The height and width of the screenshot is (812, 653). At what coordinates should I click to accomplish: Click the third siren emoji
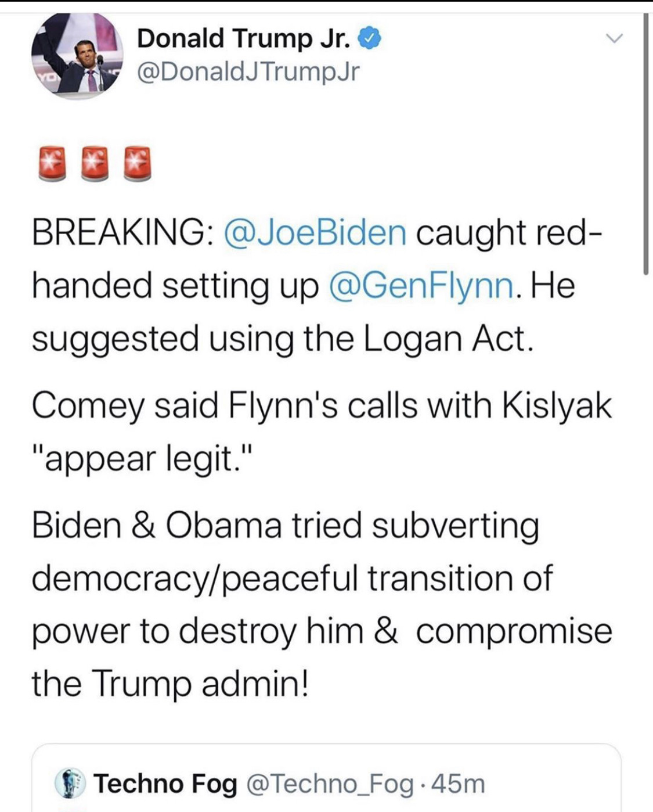pyautogui.click(x=138, y=163)
